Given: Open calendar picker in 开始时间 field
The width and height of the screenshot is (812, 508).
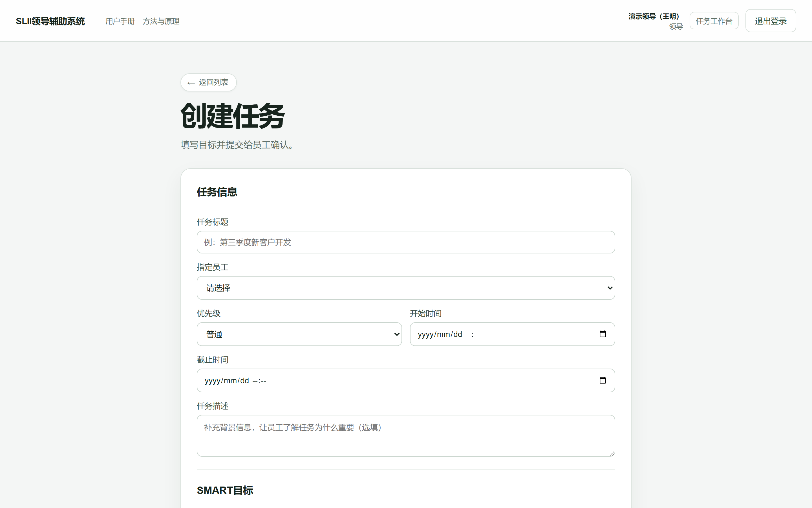Looking at the screenshot, I should (x=603, y=334).
